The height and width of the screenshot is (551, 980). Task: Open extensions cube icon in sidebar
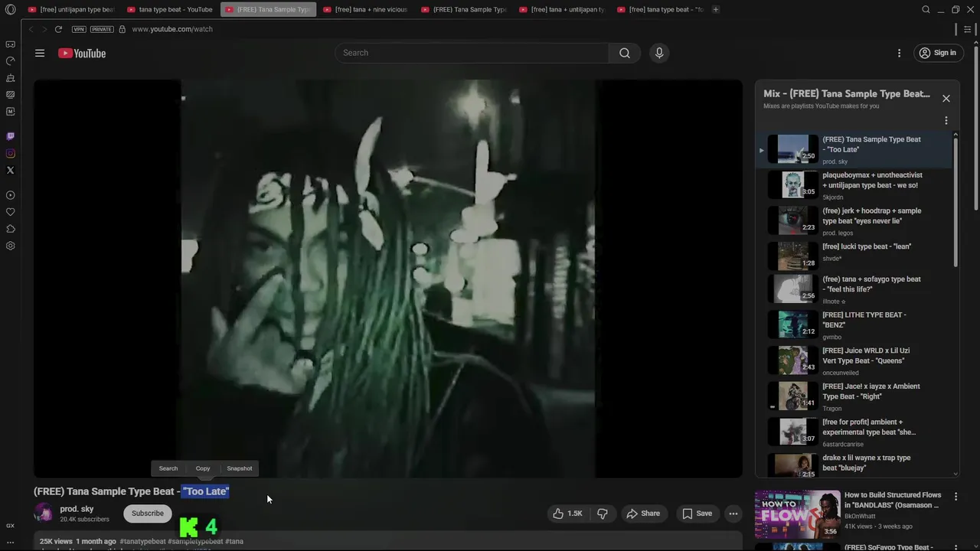point(10,229)
